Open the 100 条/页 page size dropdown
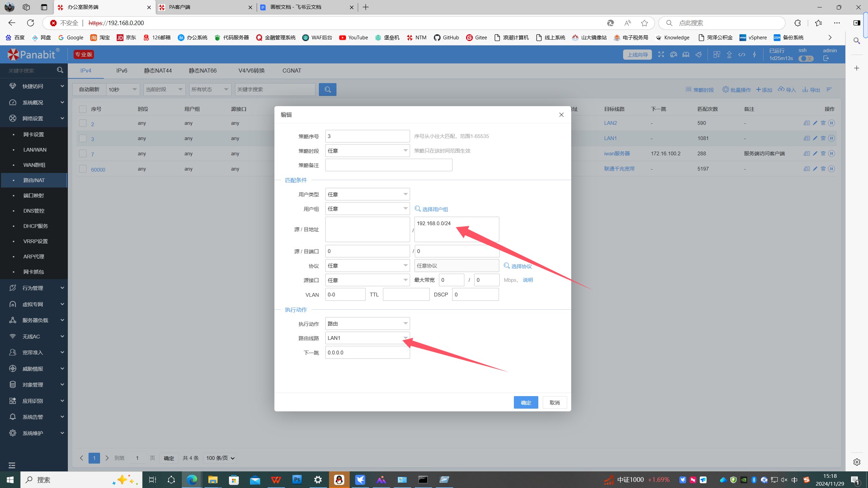 point(220,458)
